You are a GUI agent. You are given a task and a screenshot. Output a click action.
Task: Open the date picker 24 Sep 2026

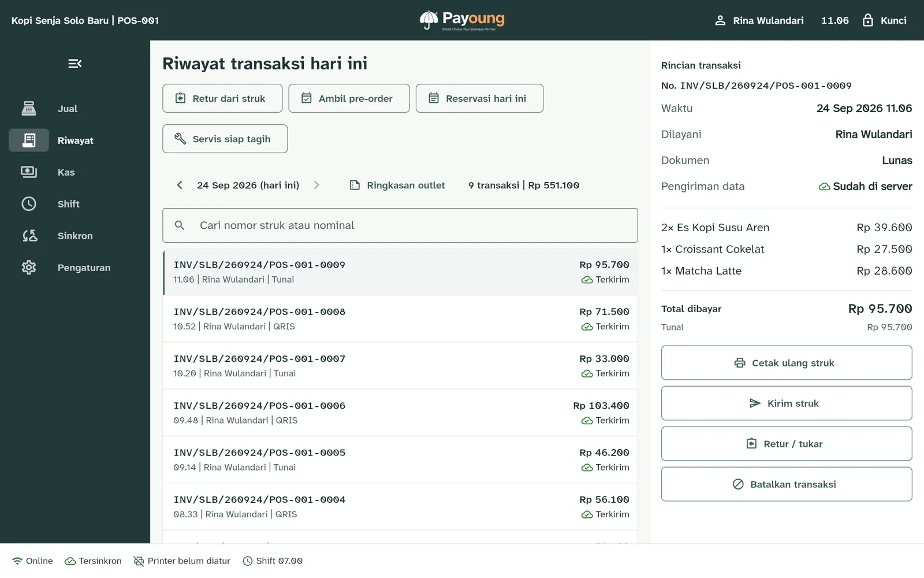[248, 185]
